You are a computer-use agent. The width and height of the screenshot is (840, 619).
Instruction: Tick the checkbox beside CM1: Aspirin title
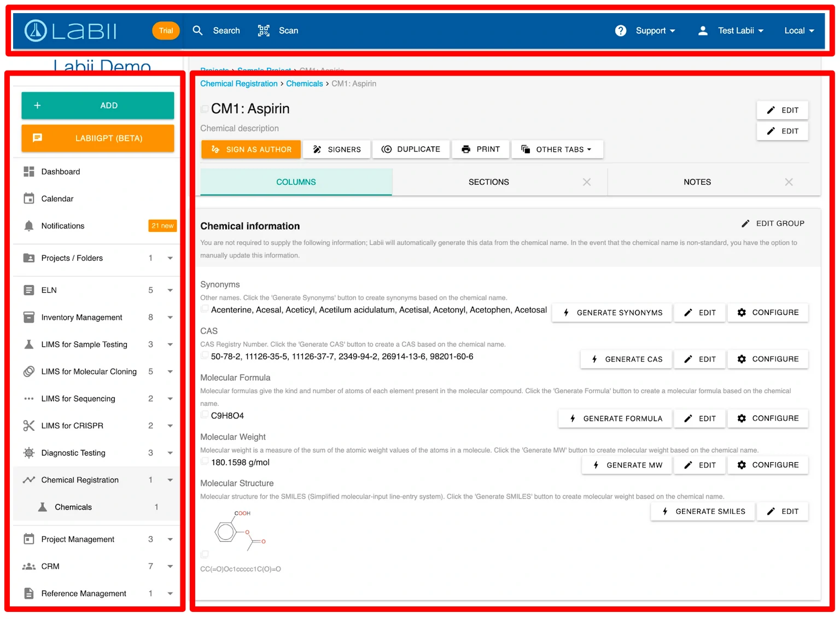click(205, 109)
